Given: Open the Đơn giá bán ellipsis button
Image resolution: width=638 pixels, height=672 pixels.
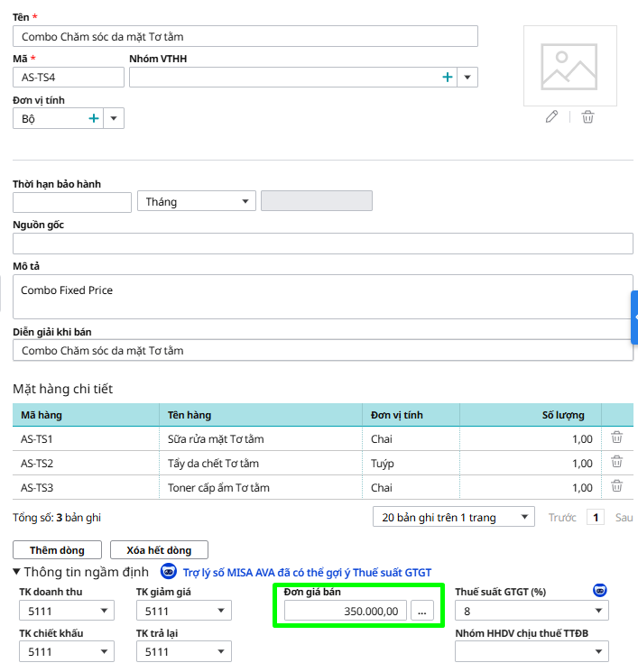Looking at the screenshot, I should [421, 612].
